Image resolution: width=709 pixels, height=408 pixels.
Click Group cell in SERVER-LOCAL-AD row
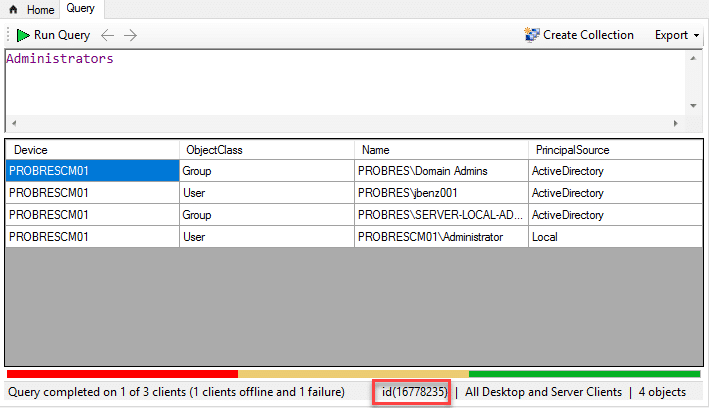[x=267, y=215]
